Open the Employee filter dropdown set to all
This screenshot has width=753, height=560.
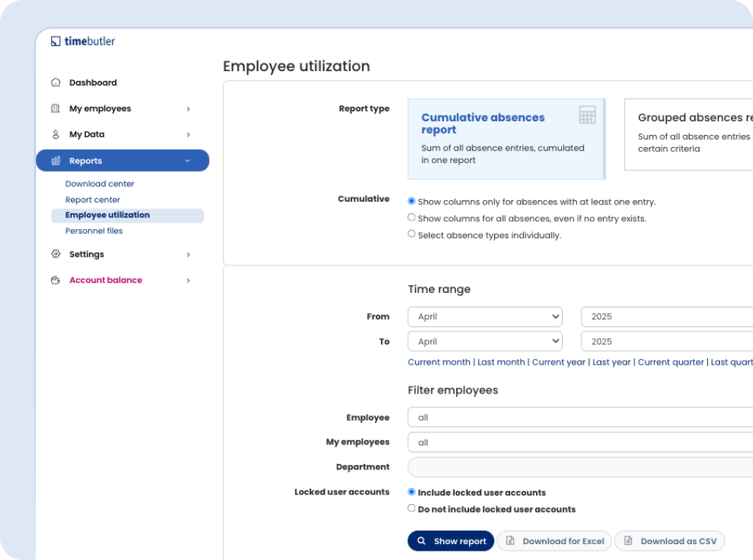point(575,417)
